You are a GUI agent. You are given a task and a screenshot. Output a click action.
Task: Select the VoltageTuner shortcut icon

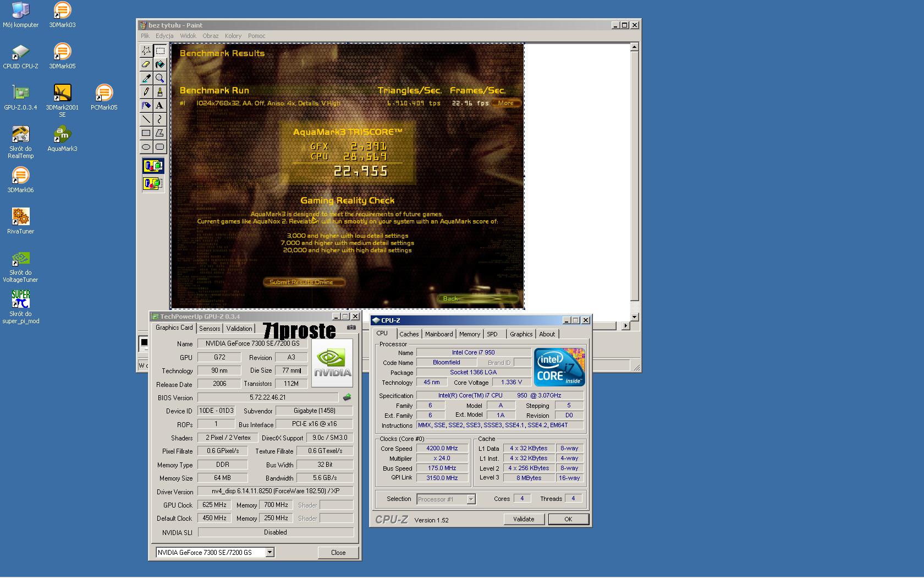[20, 266]
